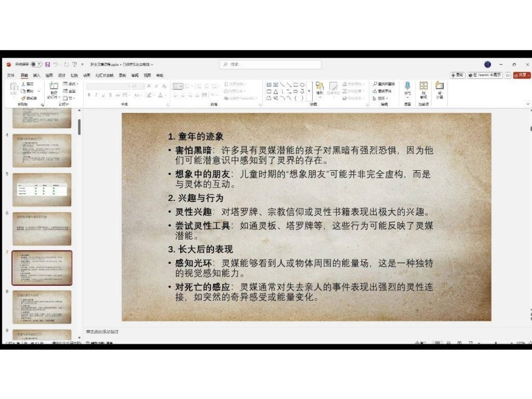Screen dimensions: 532x399
Task: Click Find and Replace (查找和替换)
Action: tap(384, 84)
